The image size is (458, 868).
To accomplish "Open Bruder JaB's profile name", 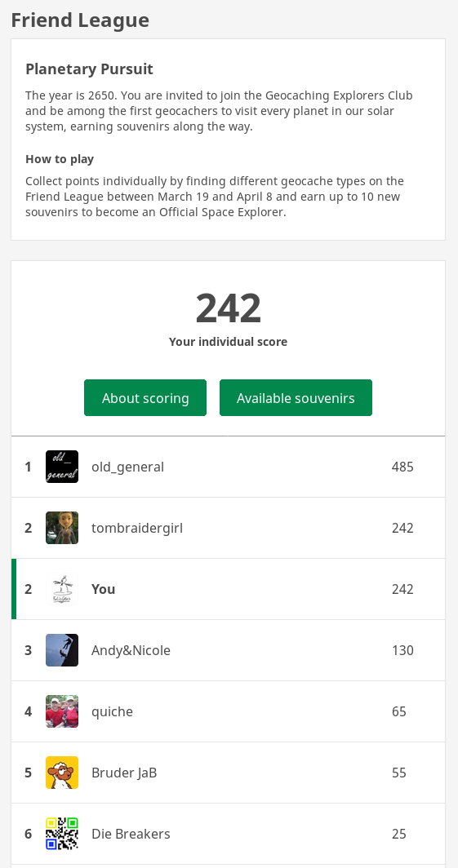I will [124, 773].
